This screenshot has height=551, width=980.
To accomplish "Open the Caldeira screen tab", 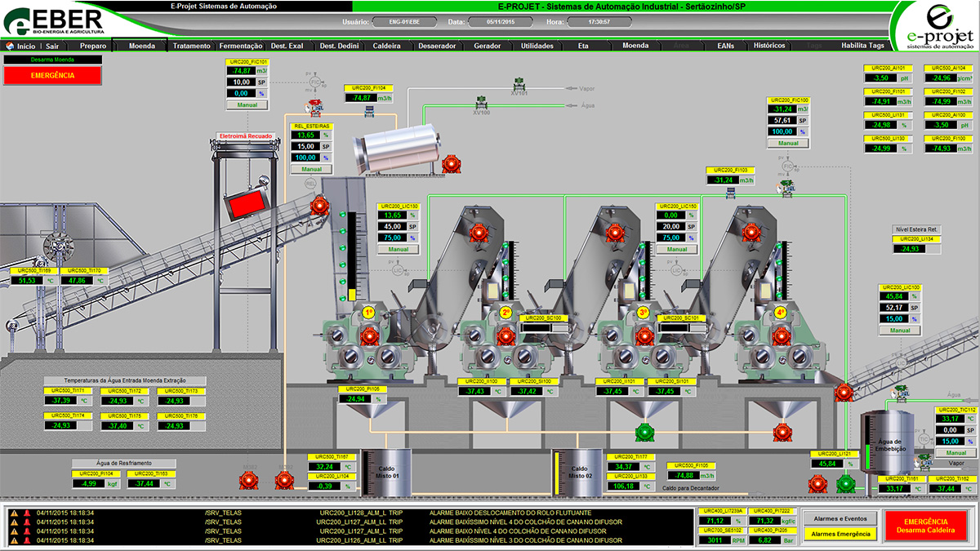I will tap(386, 47).
